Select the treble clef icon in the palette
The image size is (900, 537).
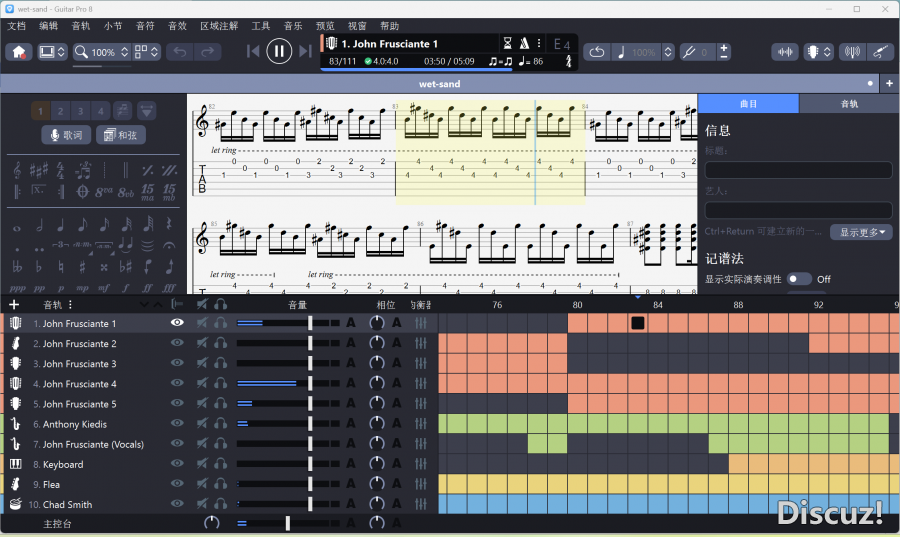(x=19, y=170)
